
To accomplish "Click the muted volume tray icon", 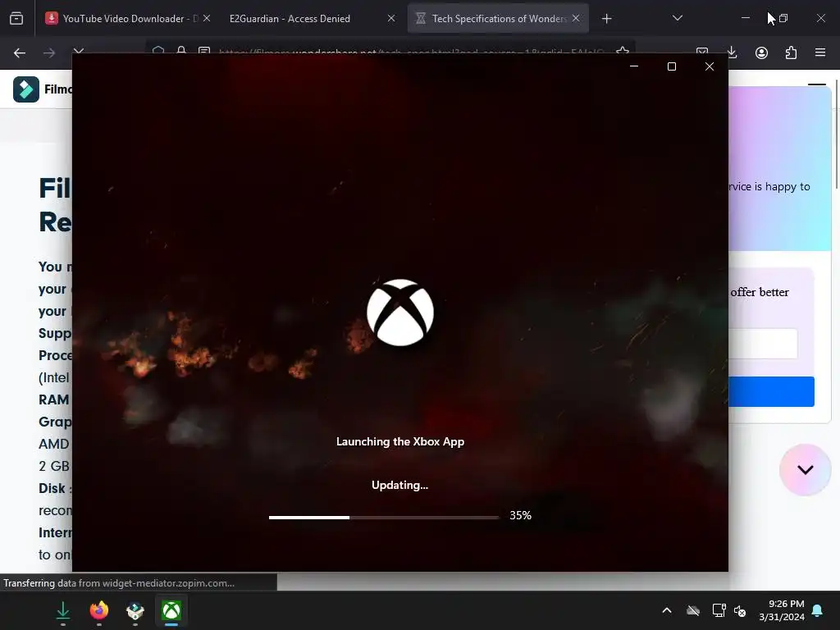I will click(741, 610).
